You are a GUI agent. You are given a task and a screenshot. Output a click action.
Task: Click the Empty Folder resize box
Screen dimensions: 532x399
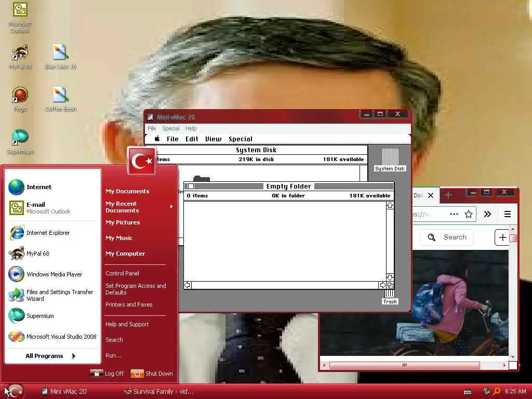coord(390,285)
